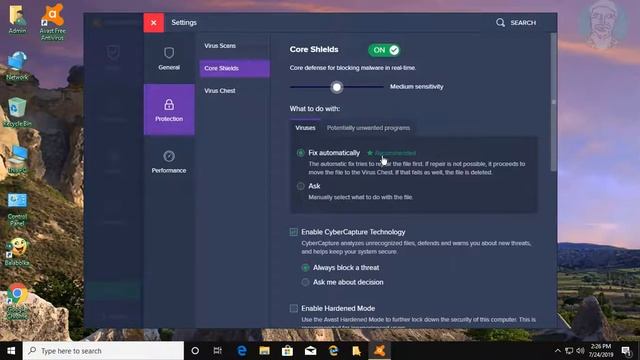Click the taskbar search box
This screenshot has width=640, height=360.
(x=103, y=351)
